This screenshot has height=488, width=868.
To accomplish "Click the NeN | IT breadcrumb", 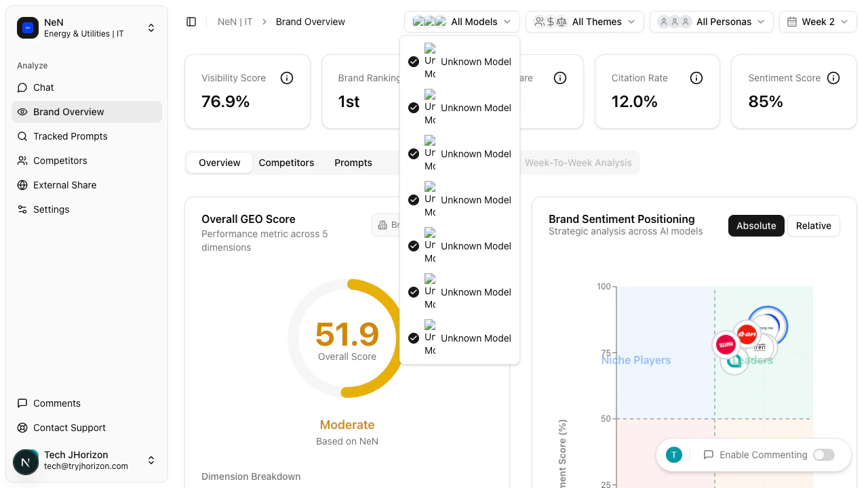I will coord(235,22).
